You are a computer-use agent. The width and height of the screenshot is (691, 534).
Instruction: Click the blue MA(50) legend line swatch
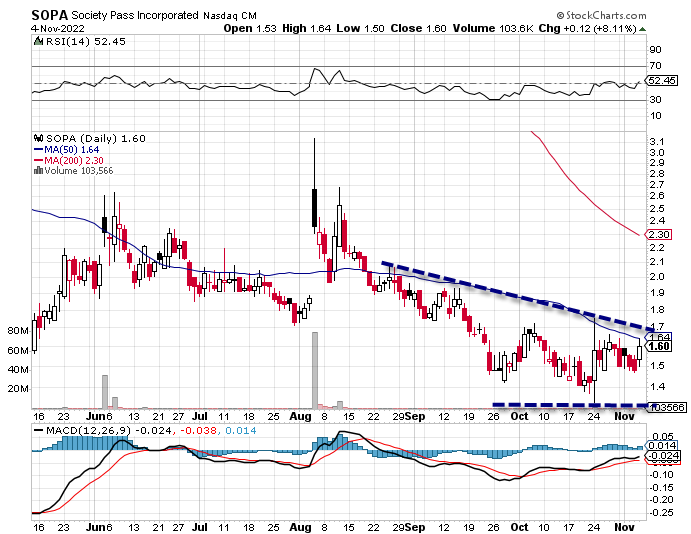click(x=38, y=150)
